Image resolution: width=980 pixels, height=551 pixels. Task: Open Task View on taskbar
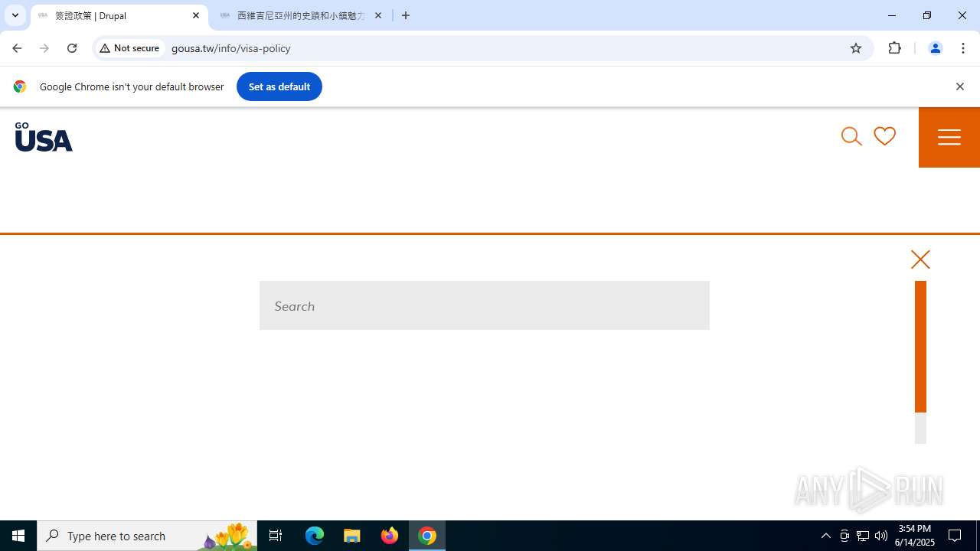(x=276, y=536)
